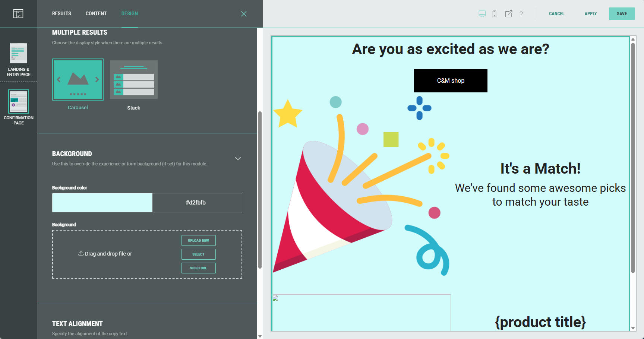Switch to mobile preview mode

(494, 14)
